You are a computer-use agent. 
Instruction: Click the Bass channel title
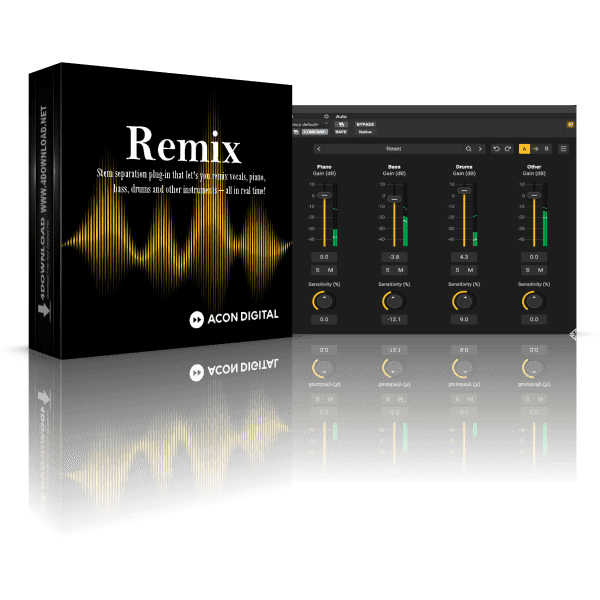[394, 167]
